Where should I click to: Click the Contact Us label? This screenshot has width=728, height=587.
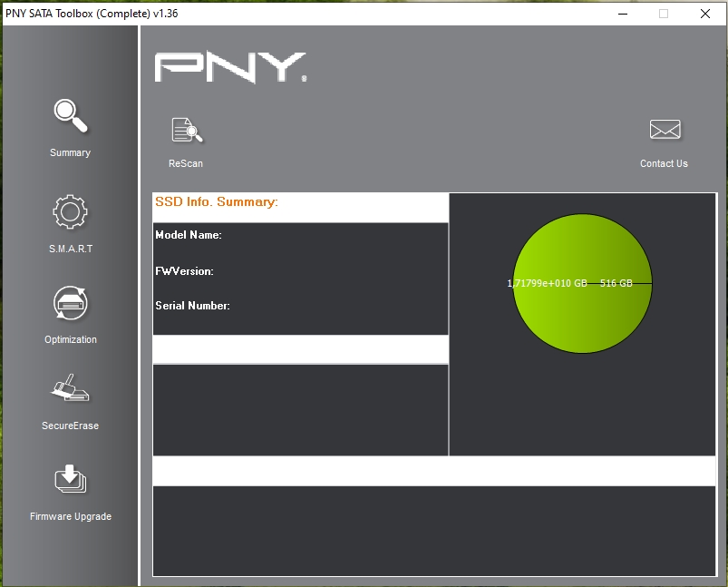point(664,163)
